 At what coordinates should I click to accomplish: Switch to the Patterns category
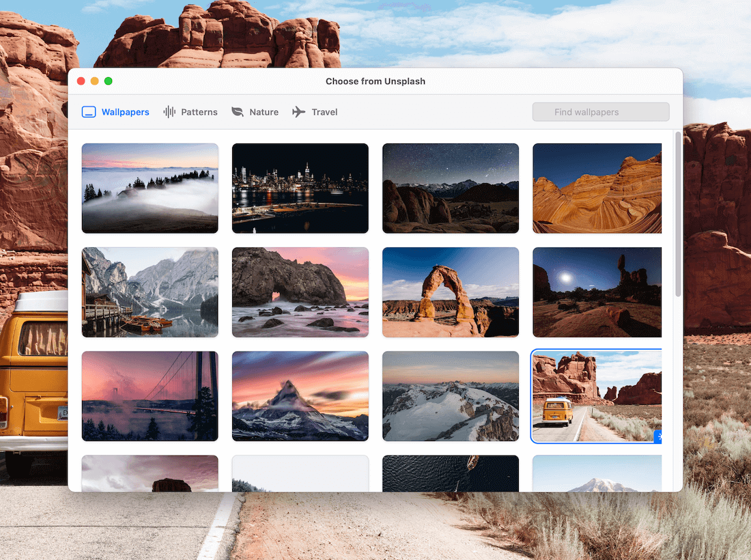click(x=199, y=111)
